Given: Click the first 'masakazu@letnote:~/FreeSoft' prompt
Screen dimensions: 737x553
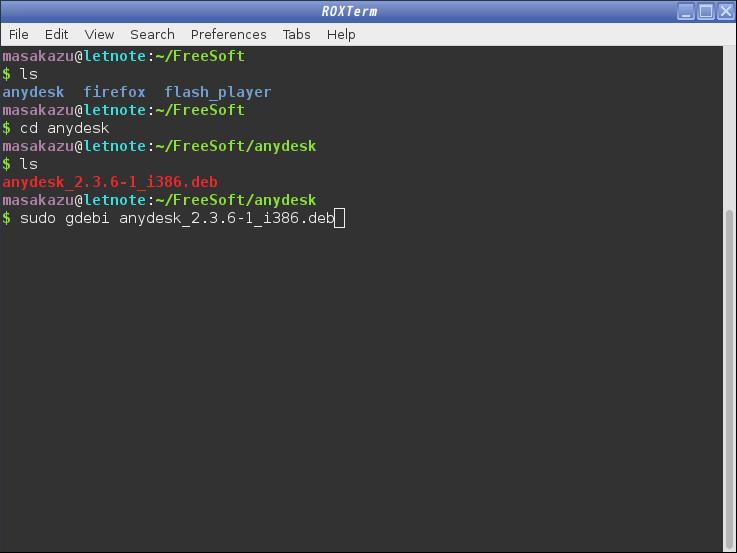Looking at the screenshot, I should point(124,56).
